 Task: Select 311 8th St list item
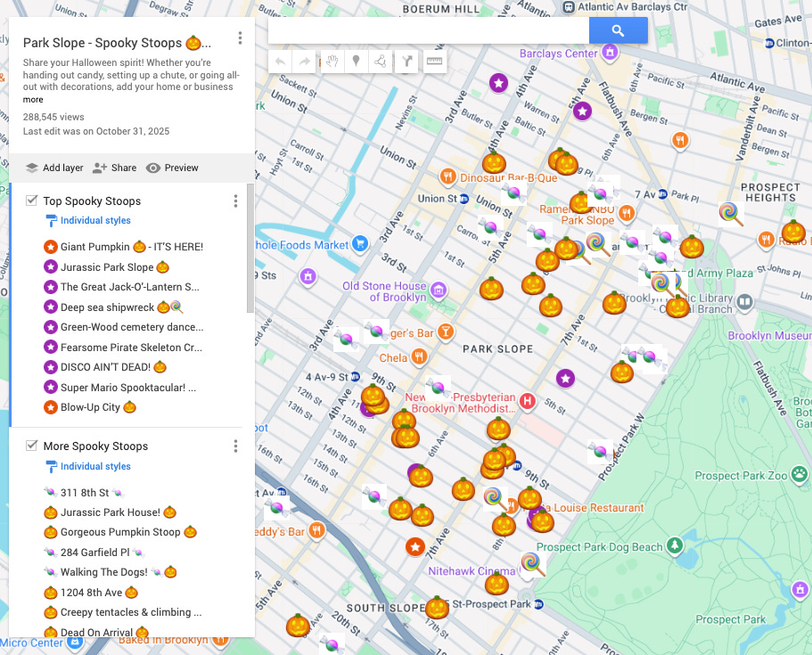point(85,493)
